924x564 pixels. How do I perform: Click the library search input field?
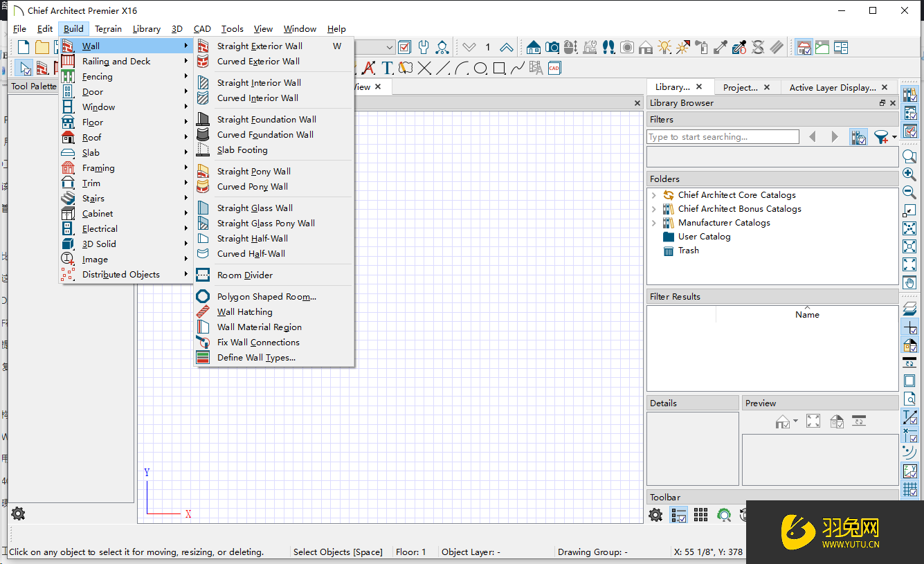(x=723, y=137)
